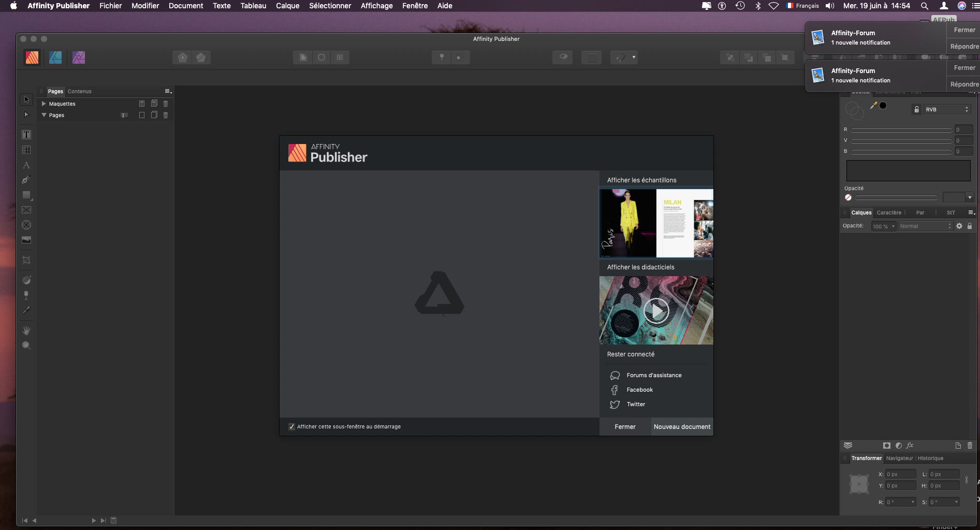This screenshot has width=980, height=530.
Task: Click the Nouveau document button
Action: coord(682,427)
